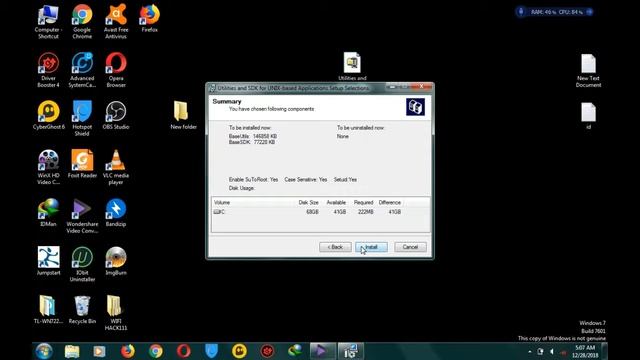Image resolution: width=640 pixels, height=360 pixels.
Task: Open VLC media player desktop icon
Action: point(116,167)
